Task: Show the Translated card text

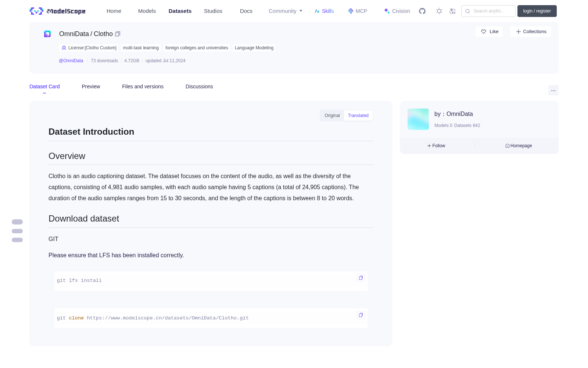Action: (x=358, y=116)
